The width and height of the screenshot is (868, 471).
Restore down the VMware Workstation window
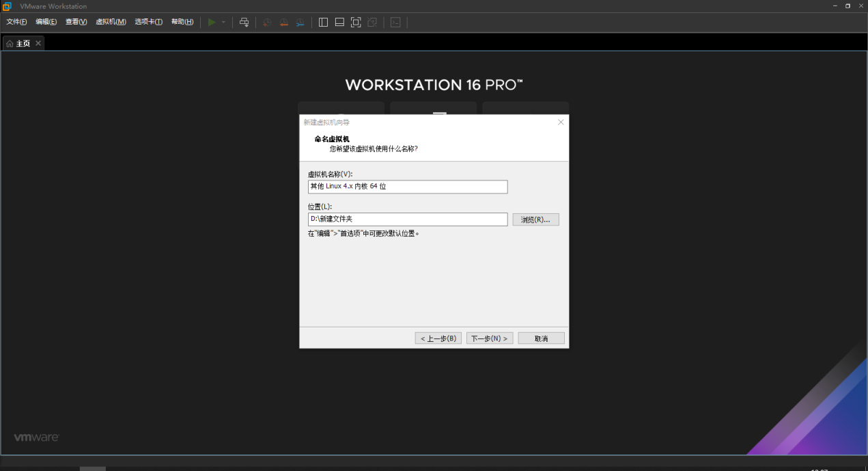pyautogui.click(x=848, y=6)
